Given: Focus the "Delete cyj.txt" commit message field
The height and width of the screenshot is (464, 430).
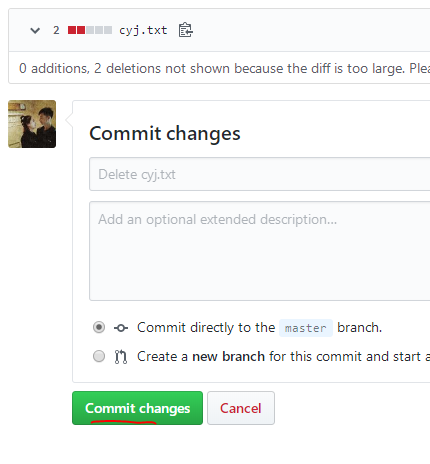Looking at the screenshot, I should [x=259, y=174].
